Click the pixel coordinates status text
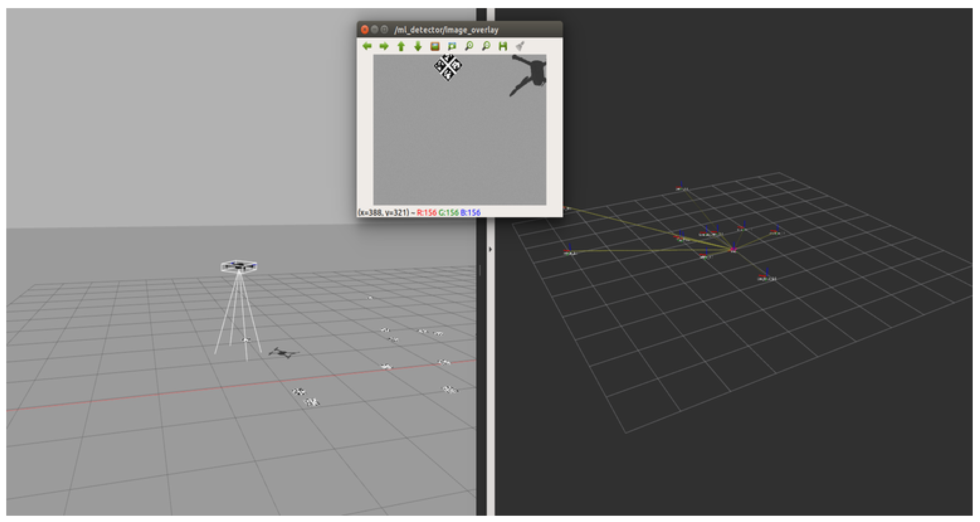Image resolution: width=980 pixels, height=522 pixels. [384, 213]
